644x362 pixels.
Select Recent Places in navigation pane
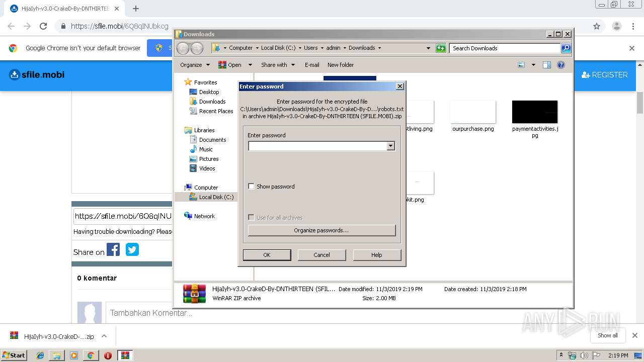pos(216,111)
